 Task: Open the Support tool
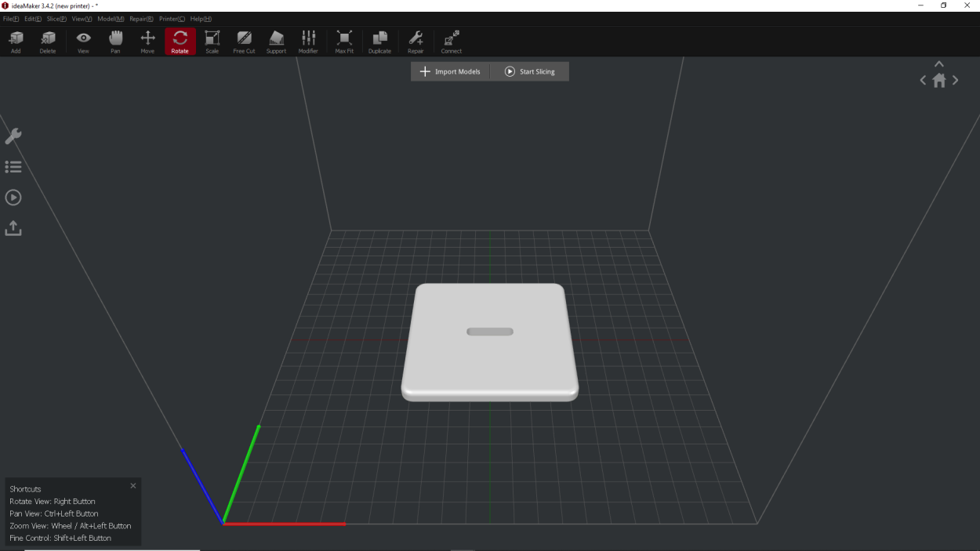(276, 42)
